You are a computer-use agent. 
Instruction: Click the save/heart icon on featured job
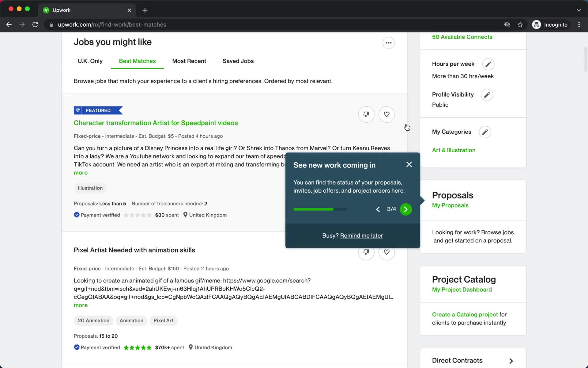pos(386,114)
